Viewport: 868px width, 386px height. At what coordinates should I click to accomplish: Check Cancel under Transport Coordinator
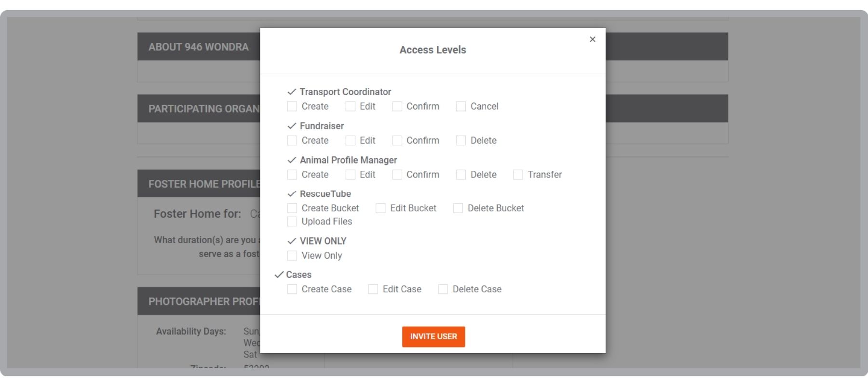click(461, 106)
